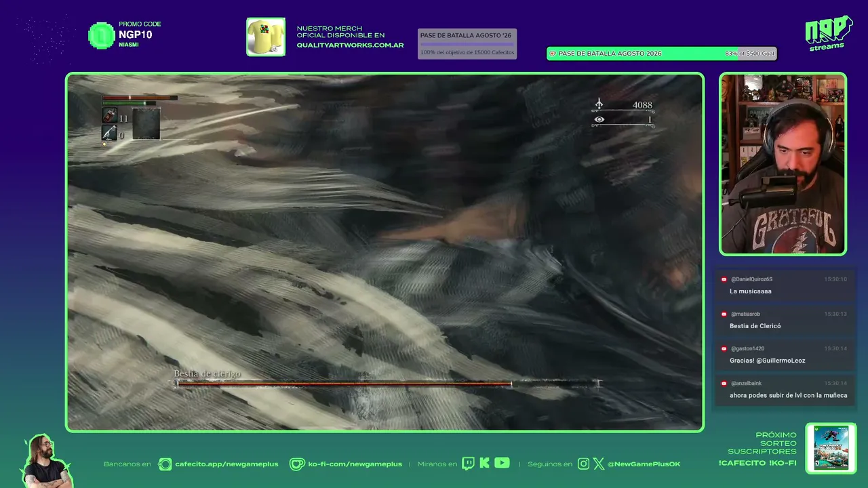The width and height of the screenshot is (868, 488).
Task: Click the 'Próximo Sorteo Suscriptores' label
Action: click(x=762, y=443)
